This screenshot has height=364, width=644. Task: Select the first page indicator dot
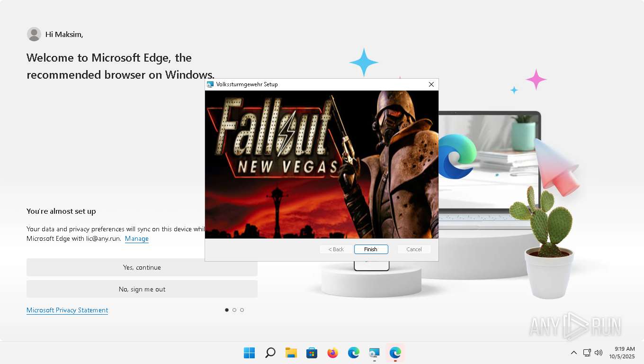(x=227, y=310)
